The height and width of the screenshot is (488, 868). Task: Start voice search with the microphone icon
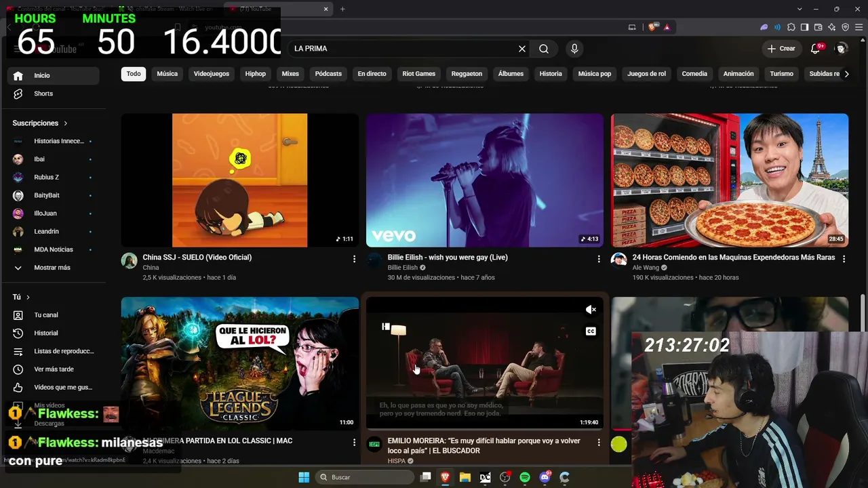coord(574,49)
